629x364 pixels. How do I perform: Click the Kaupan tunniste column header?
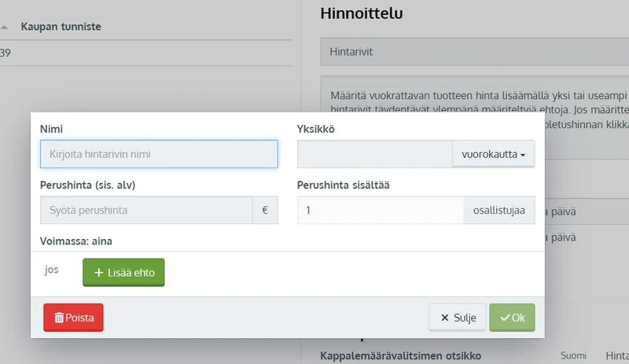point(61,27)
